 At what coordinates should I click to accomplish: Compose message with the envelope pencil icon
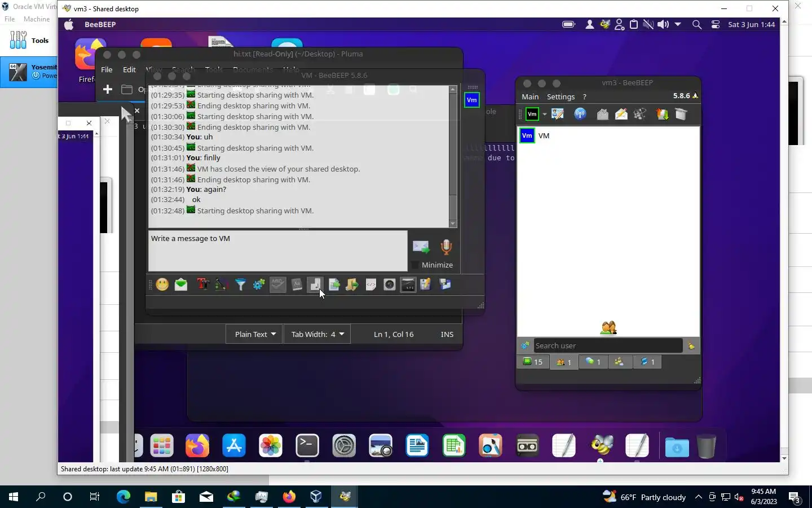[x=621, y=114]
